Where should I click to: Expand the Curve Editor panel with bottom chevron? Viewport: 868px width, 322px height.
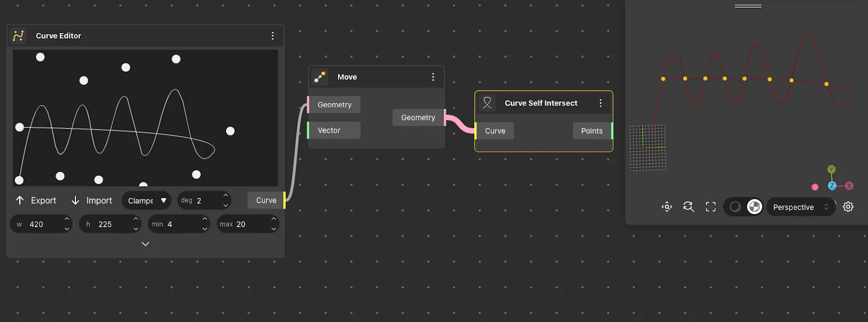(x=145, y=244)
